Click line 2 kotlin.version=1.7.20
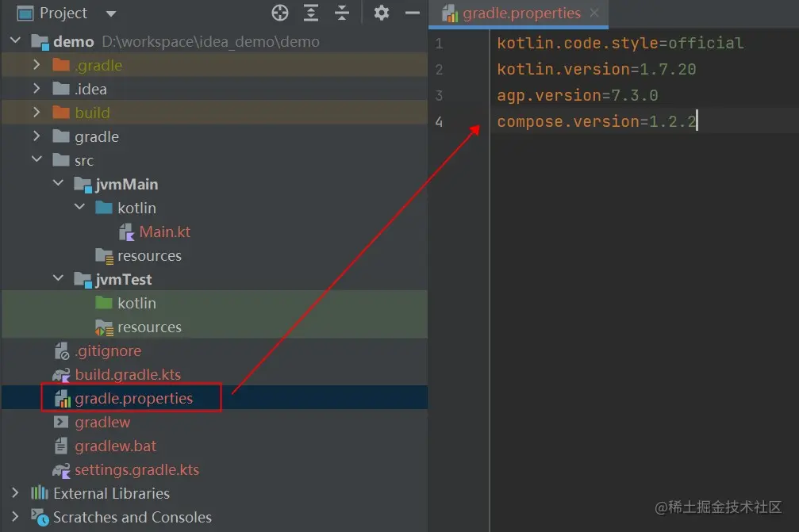 [x=597, y=69]
